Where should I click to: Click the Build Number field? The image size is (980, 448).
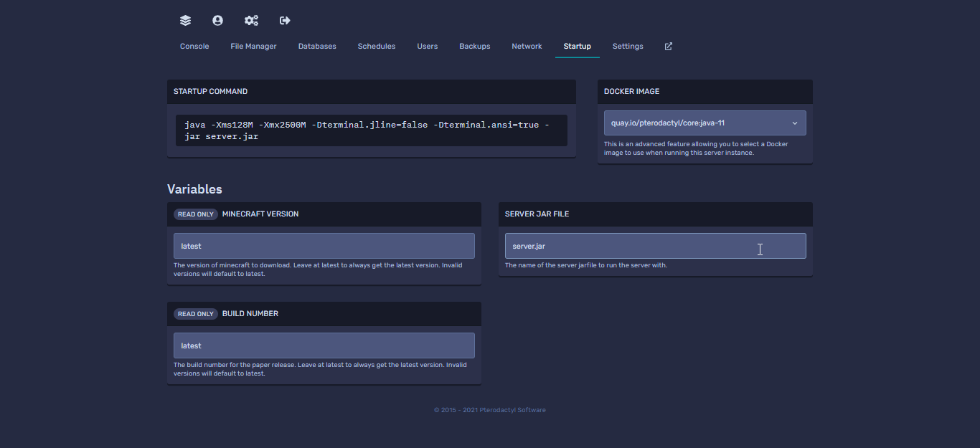pos(324,345)
